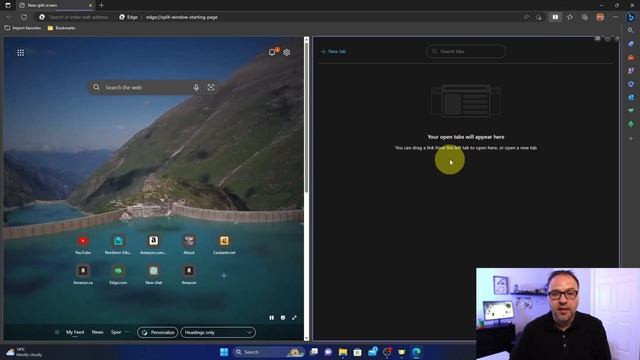Open the Amazon.ca quick link
The width and height of the screenshot is (640, 360).
[83, 274]
